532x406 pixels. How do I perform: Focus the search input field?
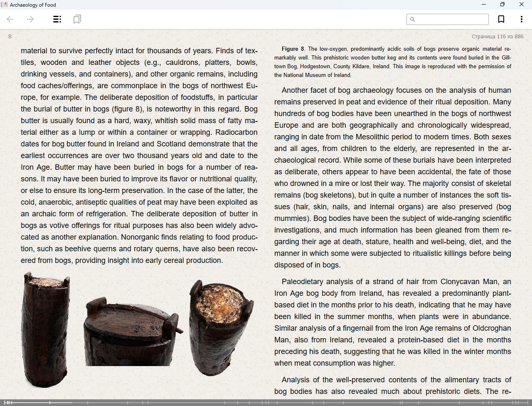click(x=451, y=19)
